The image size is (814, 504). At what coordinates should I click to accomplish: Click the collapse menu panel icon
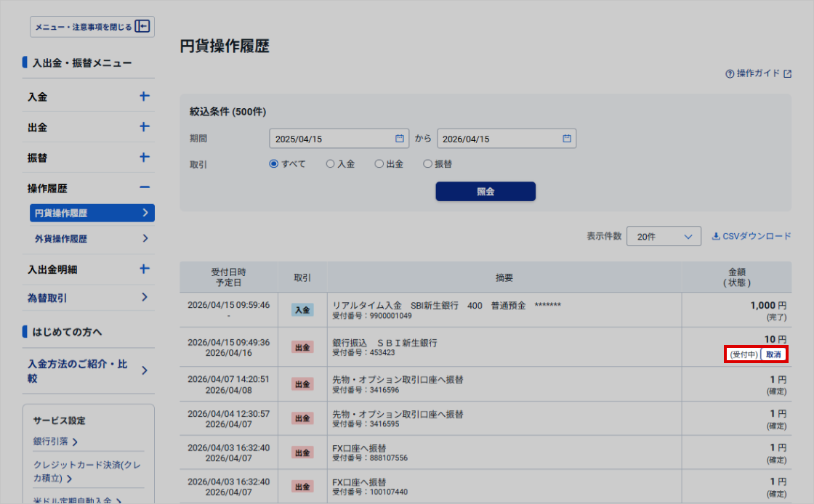(x=142, y=27)
